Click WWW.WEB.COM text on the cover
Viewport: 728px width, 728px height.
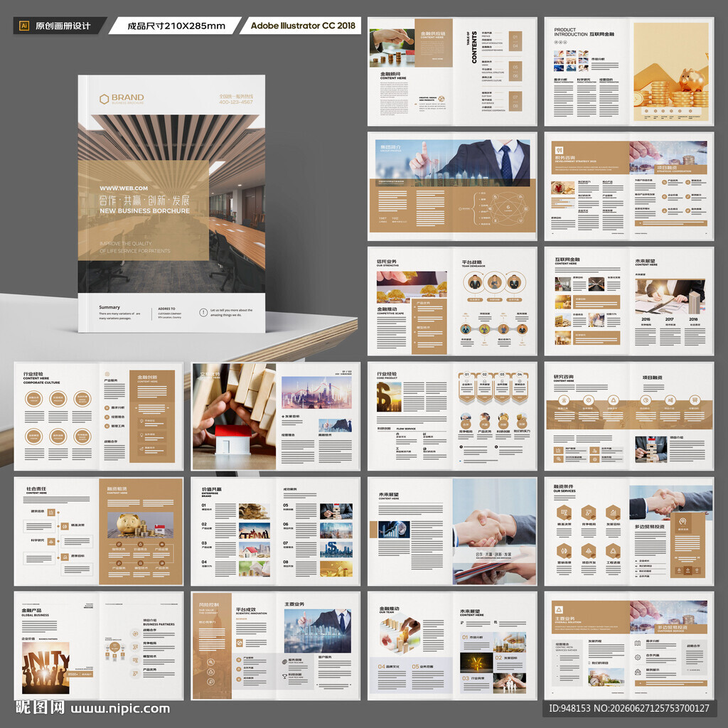(x=124, y=188)
